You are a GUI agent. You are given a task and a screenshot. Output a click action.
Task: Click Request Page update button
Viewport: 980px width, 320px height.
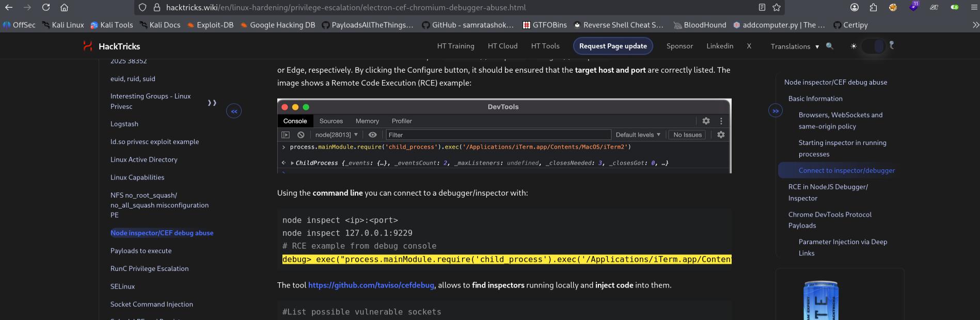point(613,46)
